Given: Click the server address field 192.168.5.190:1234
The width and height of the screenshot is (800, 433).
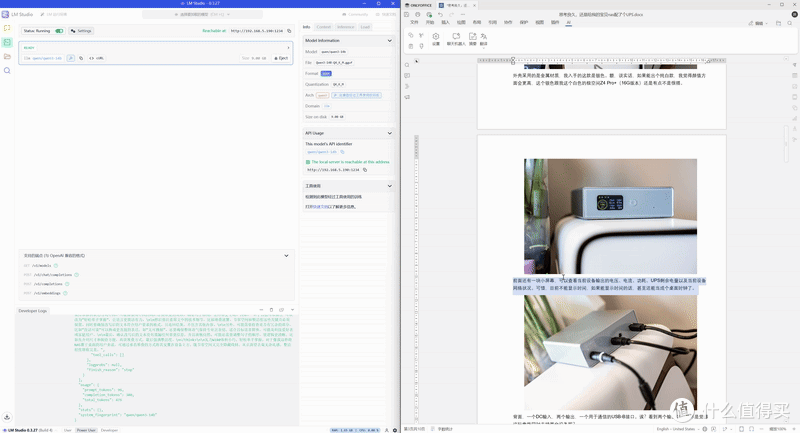Looking at the screenshot, I should 257,31.
